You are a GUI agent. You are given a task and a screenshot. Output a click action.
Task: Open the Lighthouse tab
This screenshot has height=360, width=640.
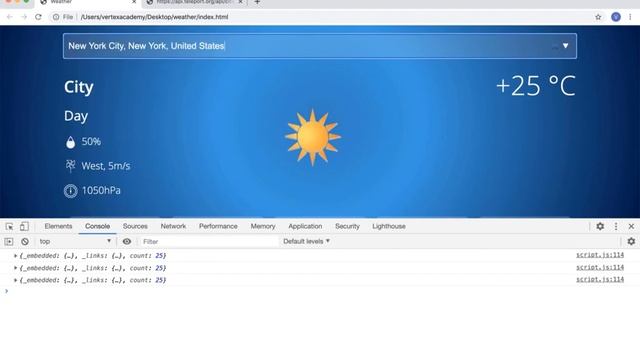(x=389, y=226)
